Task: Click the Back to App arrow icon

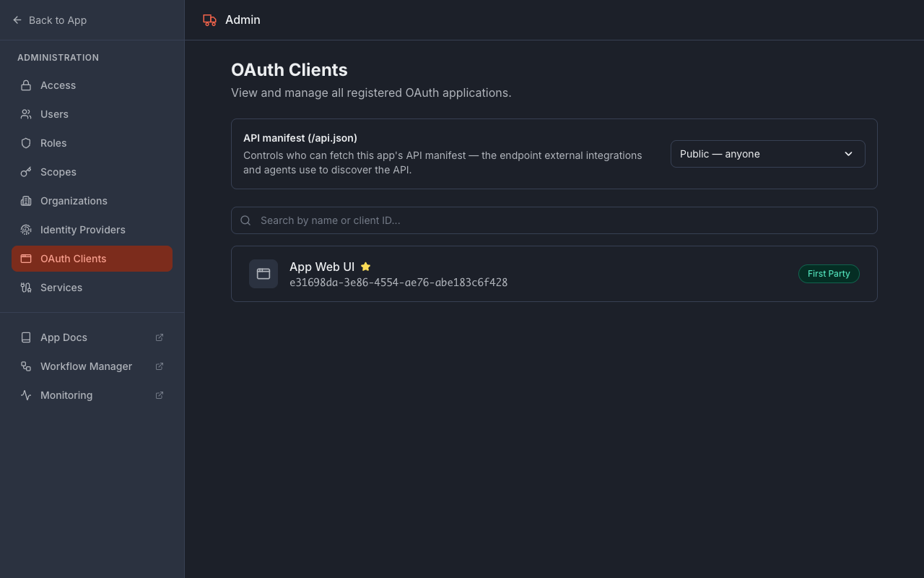Action: (17, 20)
